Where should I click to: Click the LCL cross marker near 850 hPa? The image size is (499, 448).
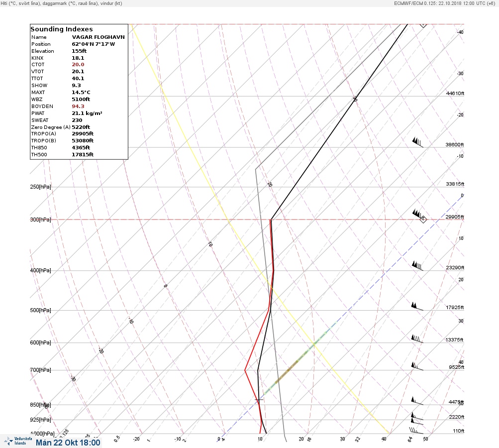[259, 399]
